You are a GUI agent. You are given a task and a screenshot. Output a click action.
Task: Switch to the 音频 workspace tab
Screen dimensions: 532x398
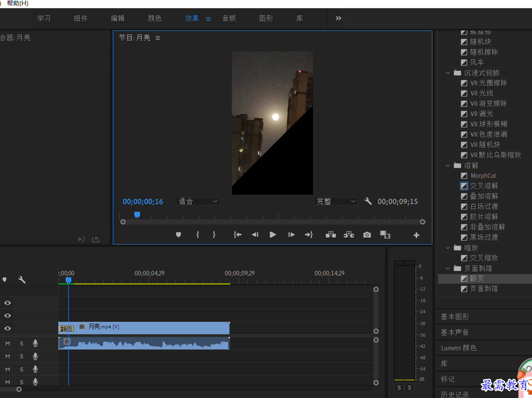(x=229, y=18)
